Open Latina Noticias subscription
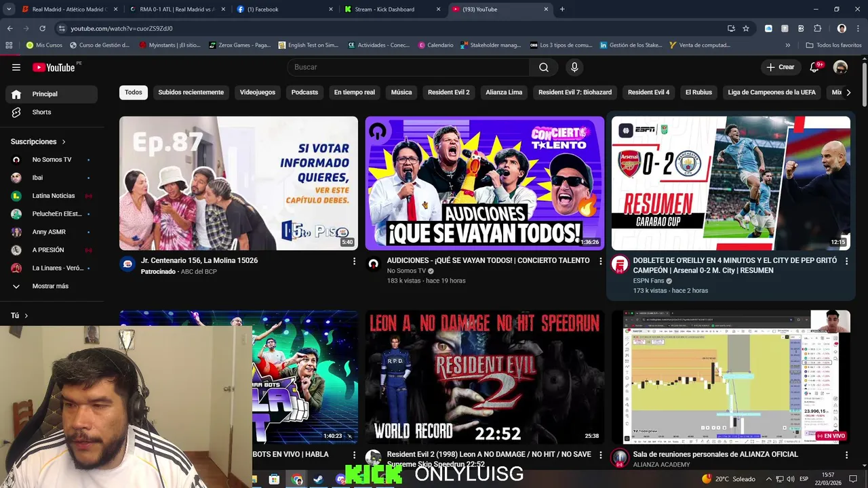The width and height of the screenshot is (868, 488). 52,196
